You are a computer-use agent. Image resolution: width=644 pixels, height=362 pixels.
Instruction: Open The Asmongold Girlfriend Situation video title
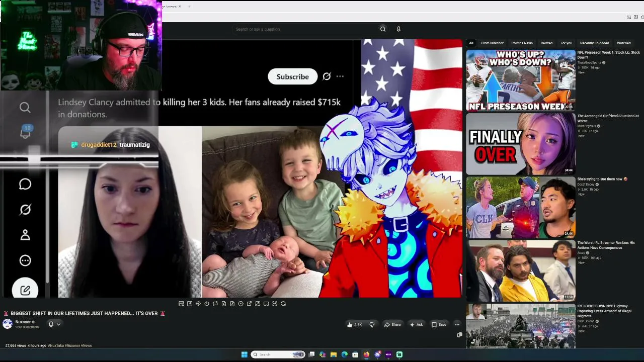[x=608, y=118]
